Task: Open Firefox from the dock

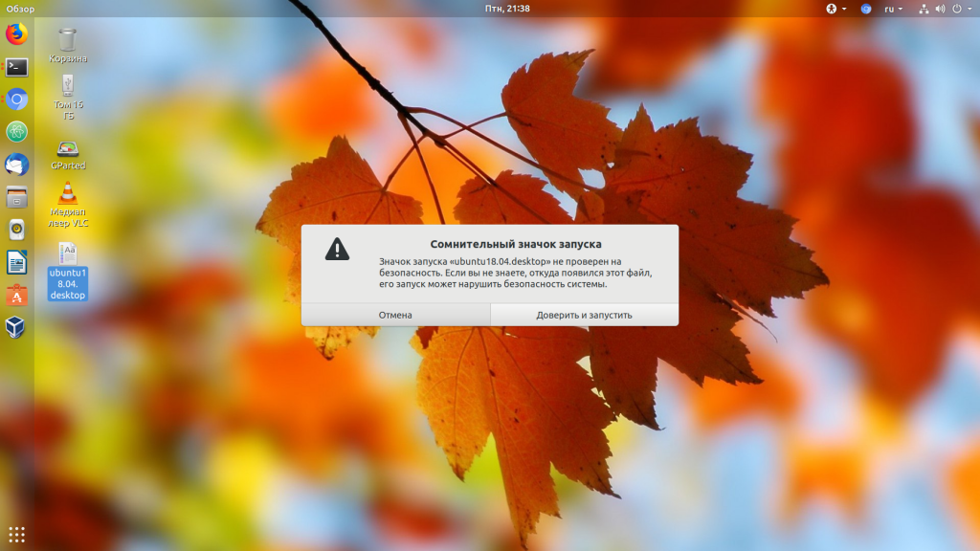Action: (x=16, y=33)
